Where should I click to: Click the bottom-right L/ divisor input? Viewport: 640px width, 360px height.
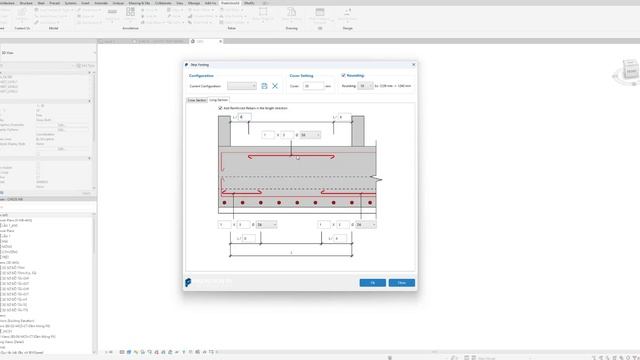coord(340,238)
